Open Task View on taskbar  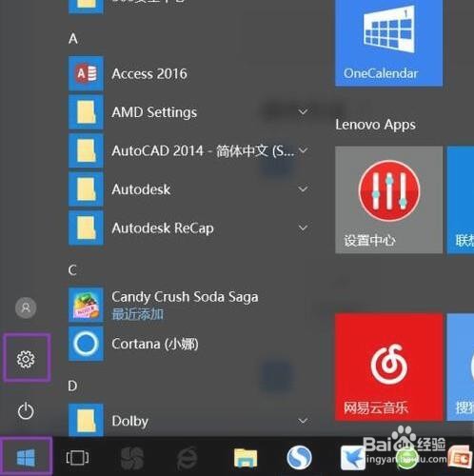(x=77, y=458)
